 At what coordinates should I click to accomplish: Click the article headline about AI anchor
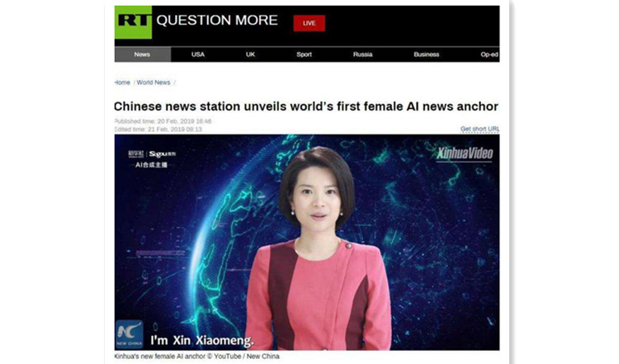tap(306, 106)
